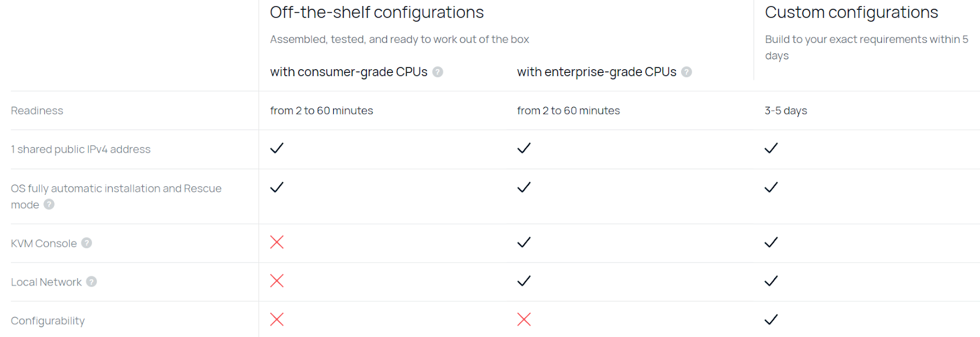Screen dimensions: 980x337
Task: Click red cross for Configurability consumer-grade
Action: click(x=277, y=319)
